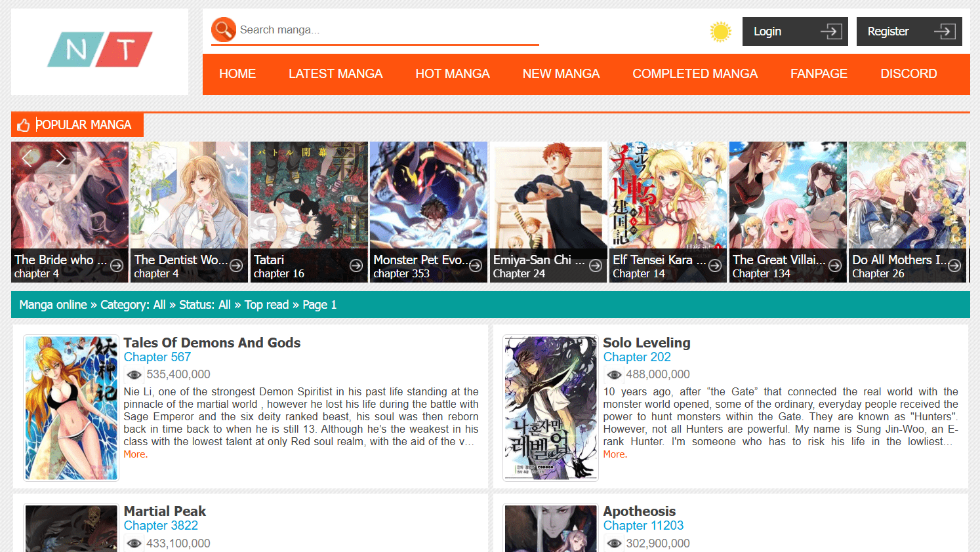Open the Solo Leveling cover thumbnail
980x552 pixels.
(551, 408)
